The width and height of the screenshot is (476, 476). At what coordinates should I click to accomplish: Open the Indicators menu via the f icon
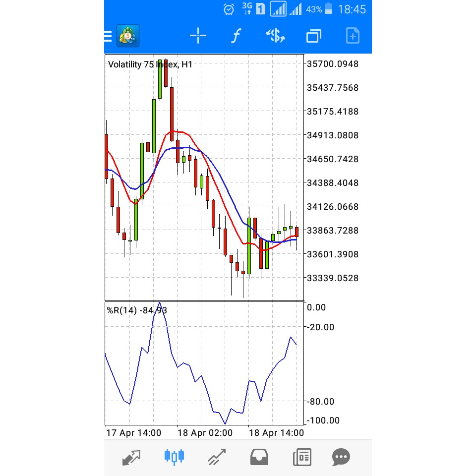click(236, 35)
